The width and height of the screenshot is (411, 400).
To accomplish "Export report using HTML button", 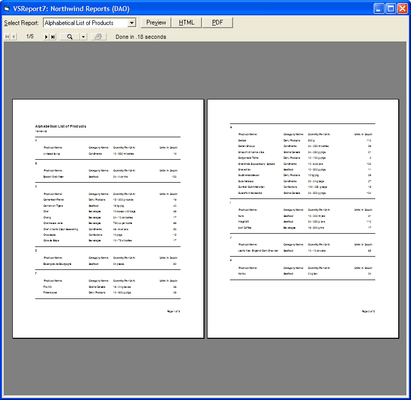I will (186, 23).
